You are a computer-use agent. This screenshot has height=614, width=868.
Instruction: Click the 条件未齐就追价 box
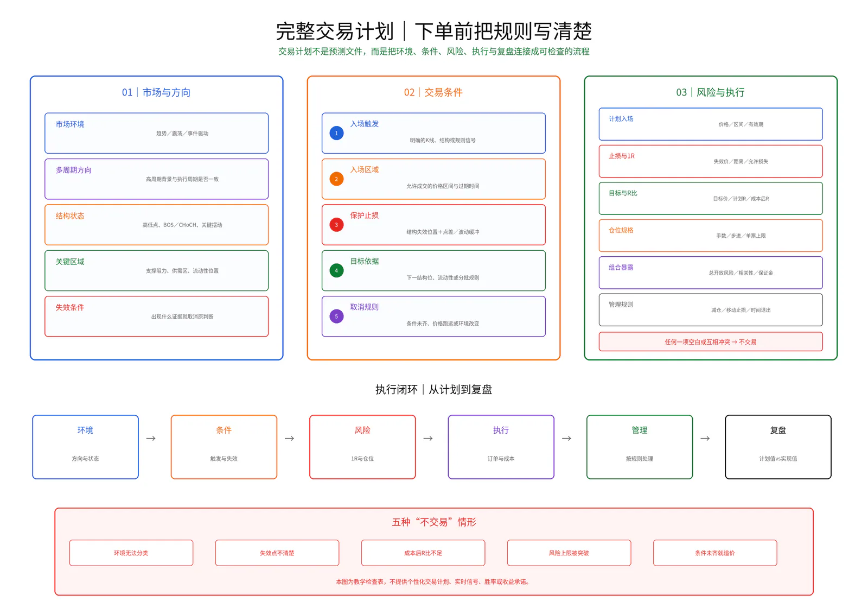tap(715, 553)
